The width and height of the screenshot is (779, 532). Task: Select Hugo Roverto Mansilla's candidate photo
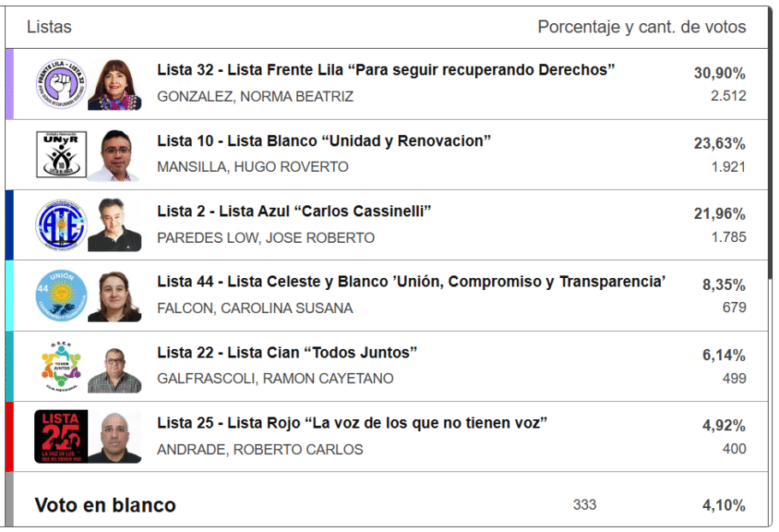pyautogui.click(x=114, y=155)
